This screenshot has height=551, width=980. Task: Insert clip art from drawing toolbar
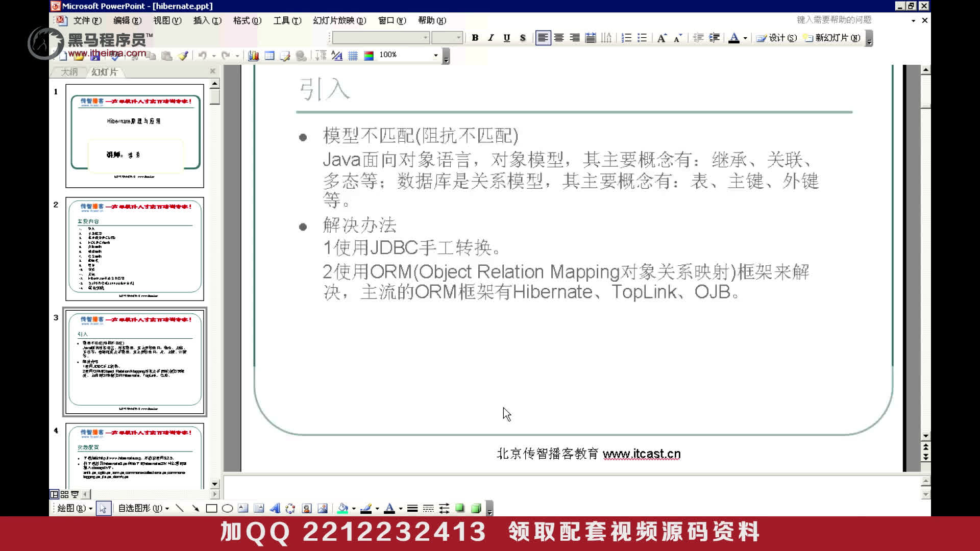click(306, 508)
